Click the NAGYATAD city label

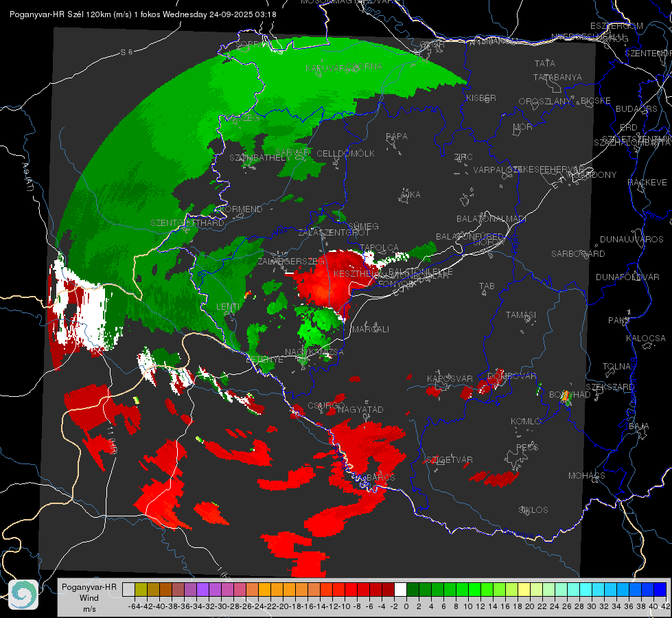(360, 409)
